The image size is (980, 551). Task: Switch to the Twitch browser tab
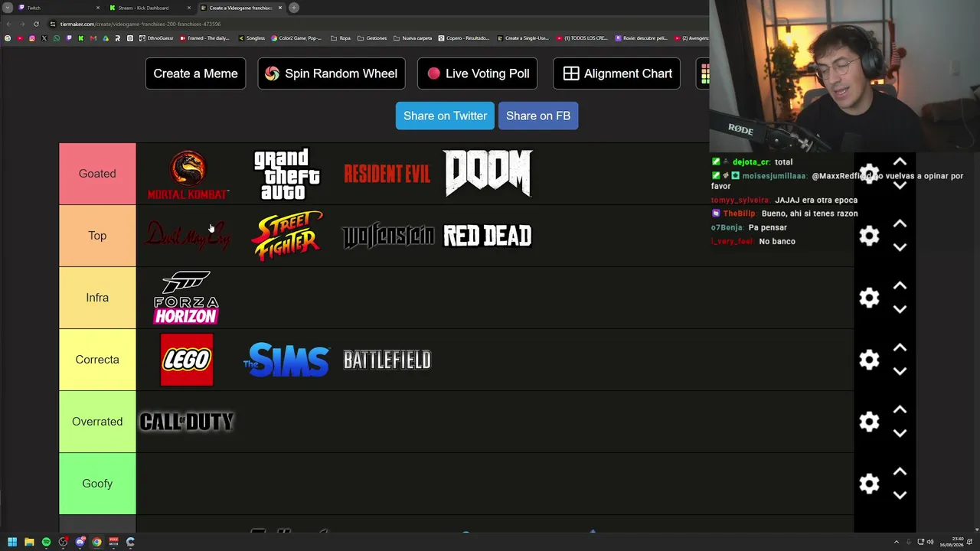tap(59, 8)
